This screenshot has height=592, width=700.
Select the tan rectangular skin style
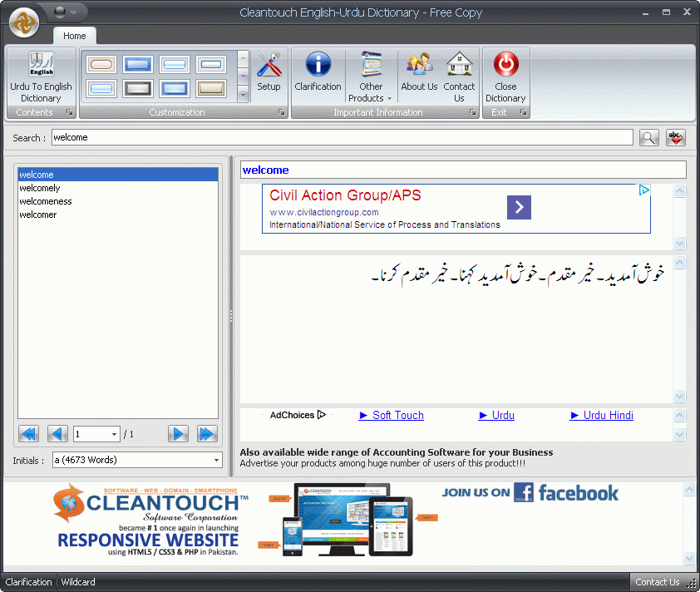tap(210, 88)
